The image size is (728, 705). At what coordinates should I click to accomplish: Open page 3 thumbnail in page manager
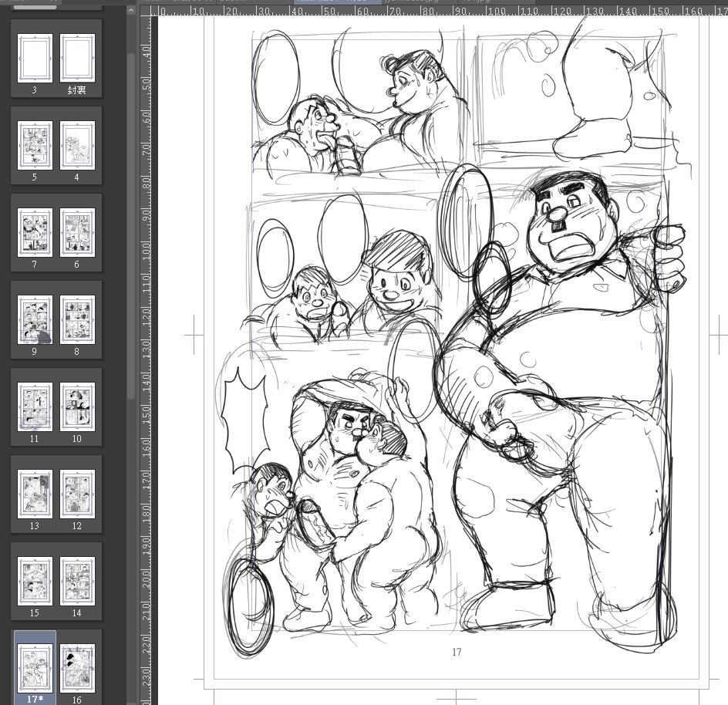(35, 58)
